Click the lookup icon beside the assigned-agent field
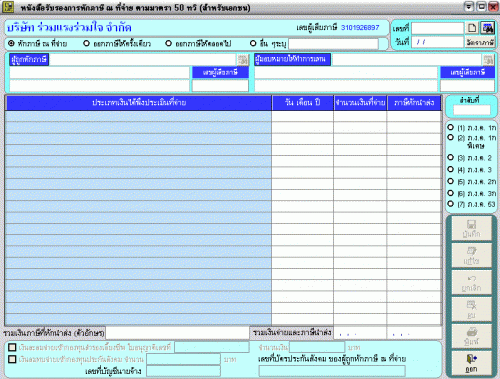 point(489,60)
